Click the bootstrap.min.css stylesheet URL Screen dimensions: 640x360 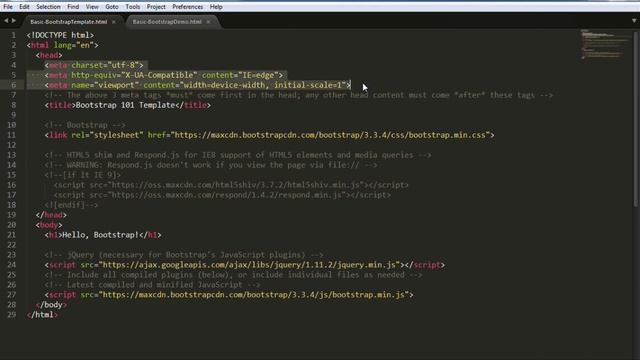(x=330, y=135)
